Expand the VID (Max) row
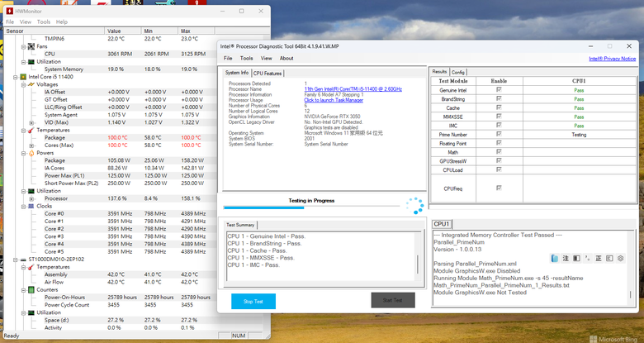The height and width of the screenshot is (343, 644). click(x=31, y=122)
